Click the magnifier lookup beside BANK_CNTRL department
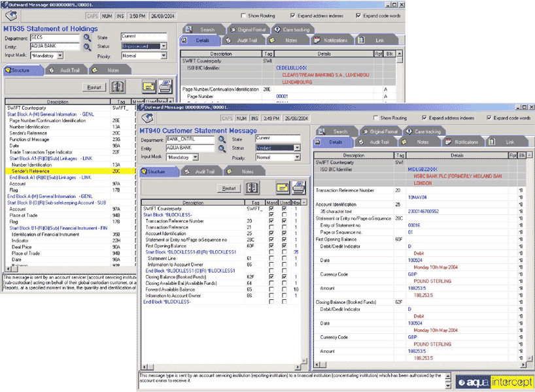 tap(222, 139)
